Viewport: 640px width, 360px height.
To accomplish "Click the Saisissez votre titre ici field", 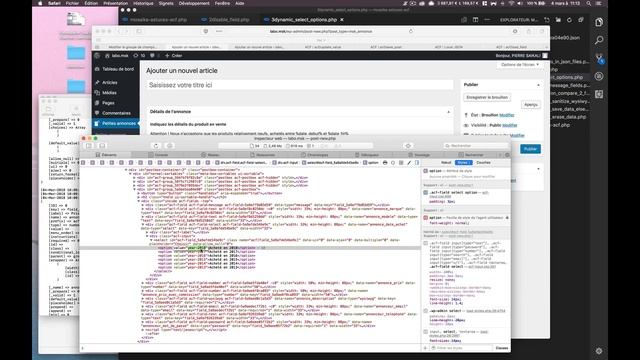I will pos(300,85).
